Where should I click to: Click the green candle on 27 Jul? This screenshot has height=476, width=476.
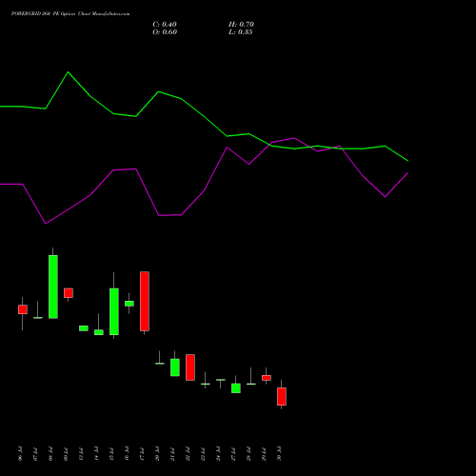click(x=236, y=388)
